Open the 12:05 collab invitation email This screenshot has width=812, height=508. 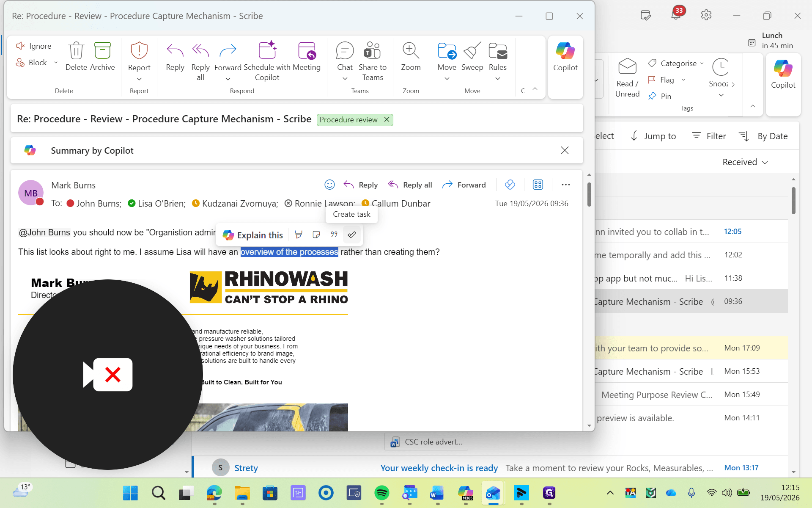[691, 232]
